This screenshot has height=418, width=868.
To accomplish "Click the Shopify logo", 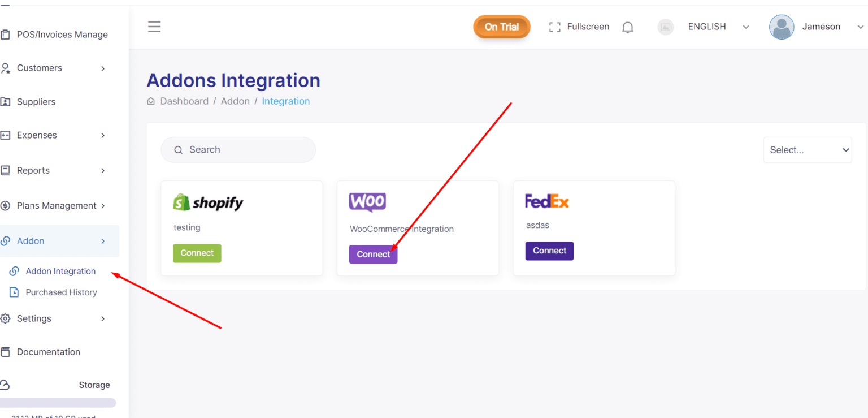I will point(208,202).
